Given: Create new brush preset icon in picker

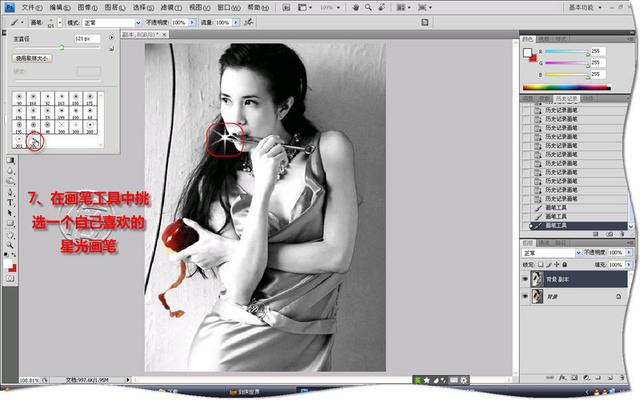Looking at the screenshot, I should coord(111,49).
